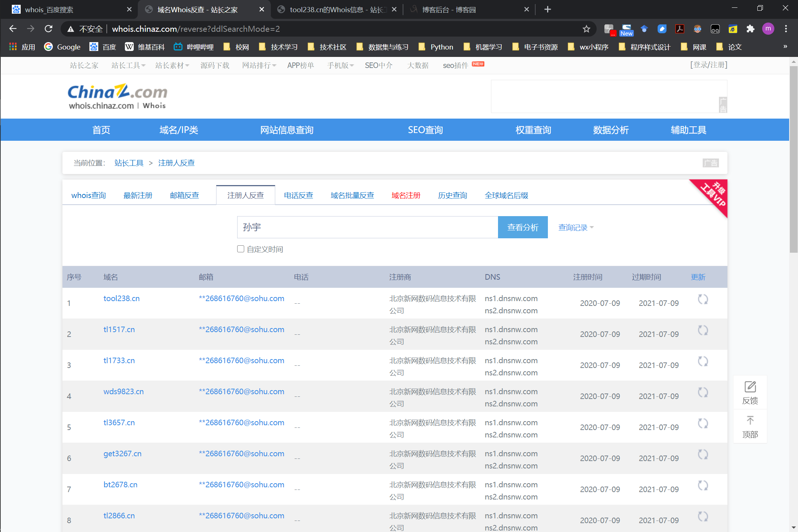Click the refresh icon for wds9823.cn row
Viewport: 798px width, 532px height.
point(703,392)
